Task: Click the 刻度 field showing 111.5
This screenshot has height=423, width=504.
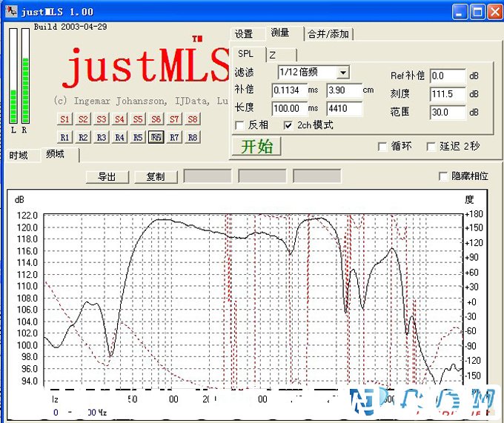Action: coord(448,94)
